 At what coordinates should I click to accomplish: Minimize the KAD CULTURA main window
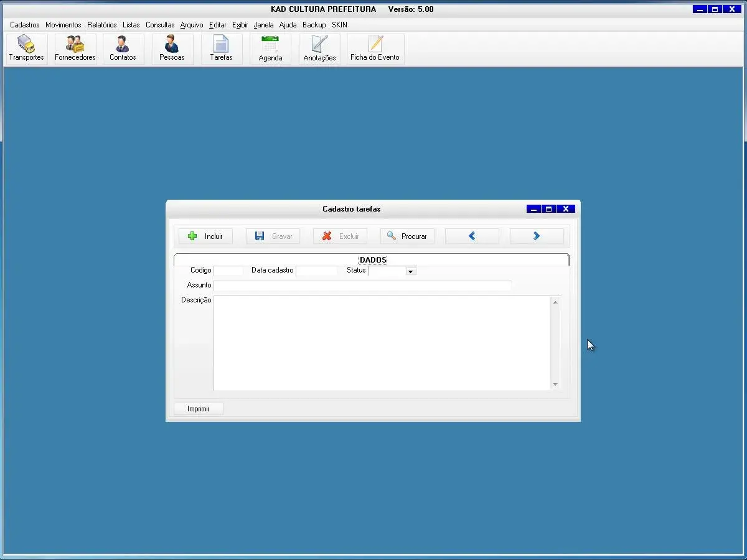[700, 9]
